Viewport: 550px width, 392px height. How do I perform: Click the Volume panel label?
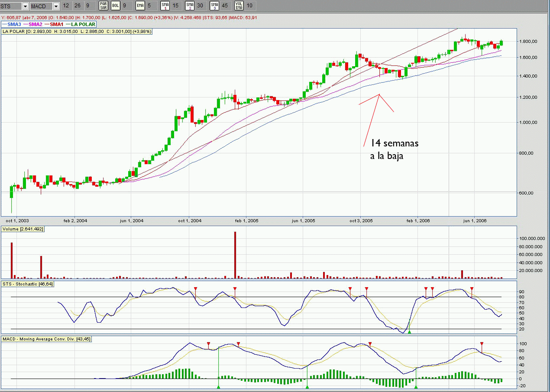point(23,229)
